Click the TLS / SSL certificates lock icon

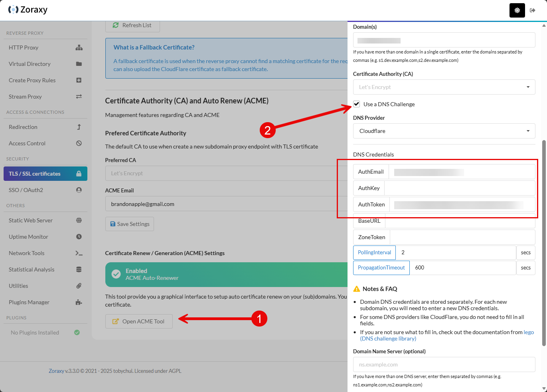click(79, 174)
